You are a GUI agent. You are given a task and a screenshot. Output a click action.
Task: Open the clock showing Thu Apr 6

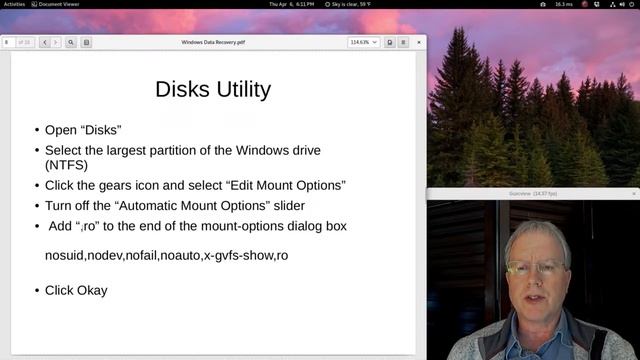pyautogui.click(x=291, y=4)
